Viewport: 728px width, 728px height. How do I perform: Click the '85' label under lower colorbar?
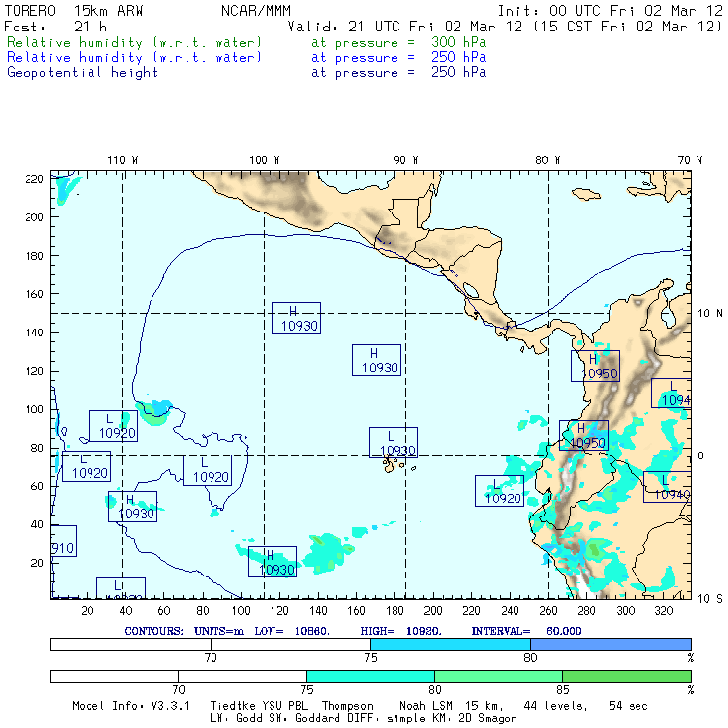click(x=563, y=689)
